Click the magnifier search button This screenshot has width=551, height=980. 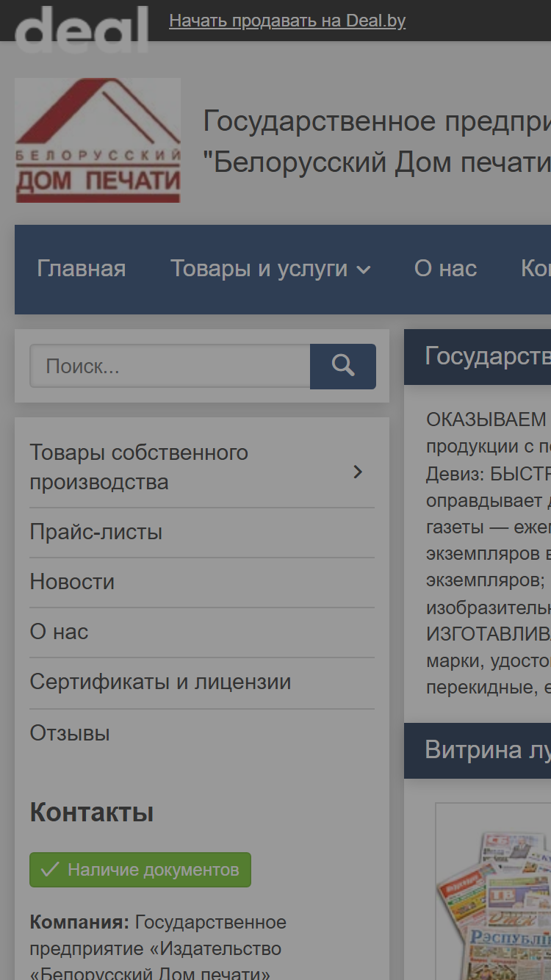pyautogui.click(x=343, y=366)
